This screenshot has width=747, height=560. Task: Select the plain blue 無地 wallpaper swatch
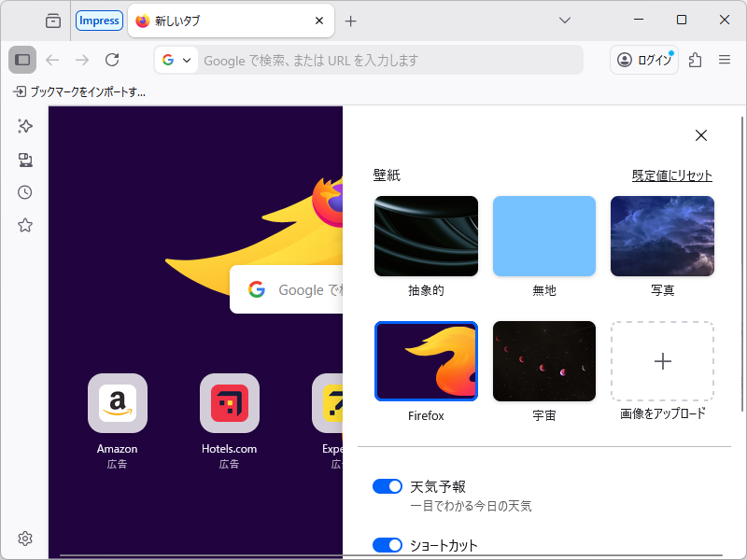[x=544, y=235]
